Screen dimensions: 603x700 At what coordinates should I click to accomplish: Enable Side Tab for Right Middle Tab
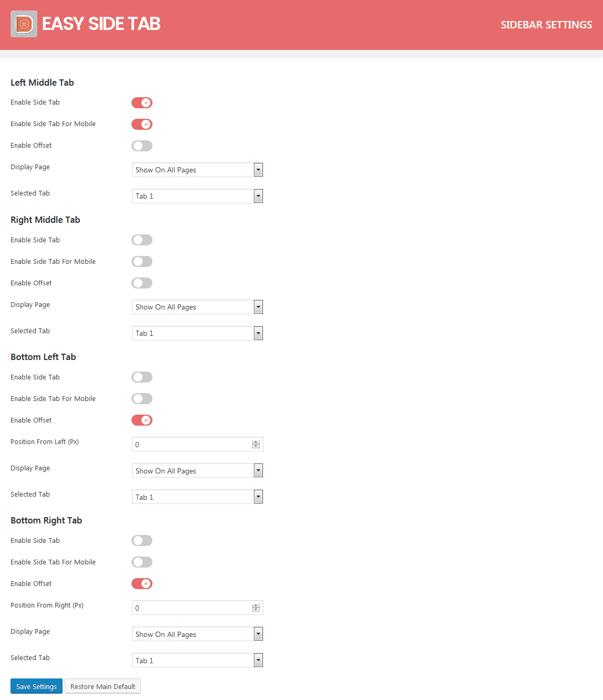pos(141,240)
